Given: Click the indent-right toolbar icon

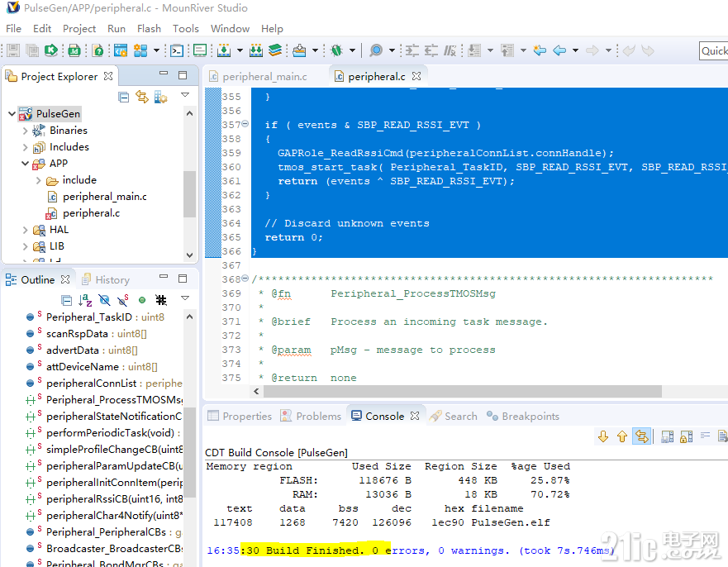Looking at the screenshot, I should pyautogui.click(x=412, y=50).
